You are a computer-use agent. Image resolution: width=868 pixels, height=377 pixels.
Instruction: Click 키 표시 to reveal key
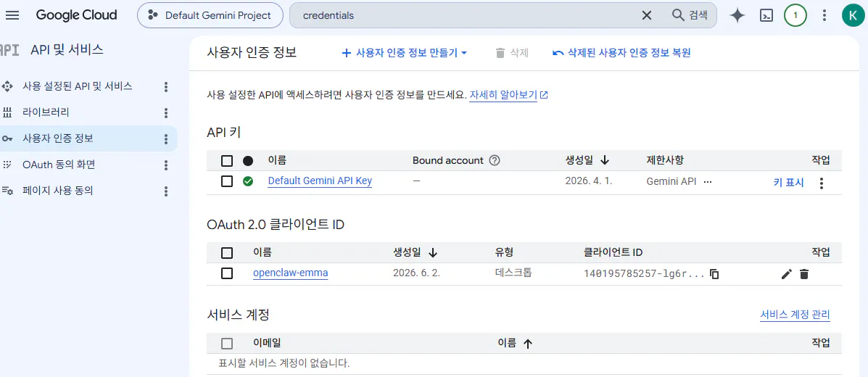click(788, 182)
